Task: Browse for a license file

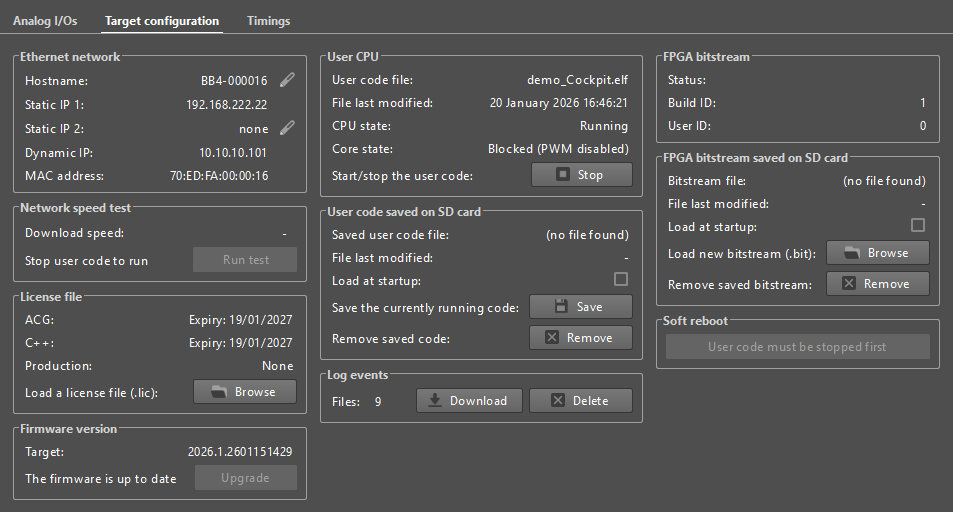Action: [x=245, y=392]
